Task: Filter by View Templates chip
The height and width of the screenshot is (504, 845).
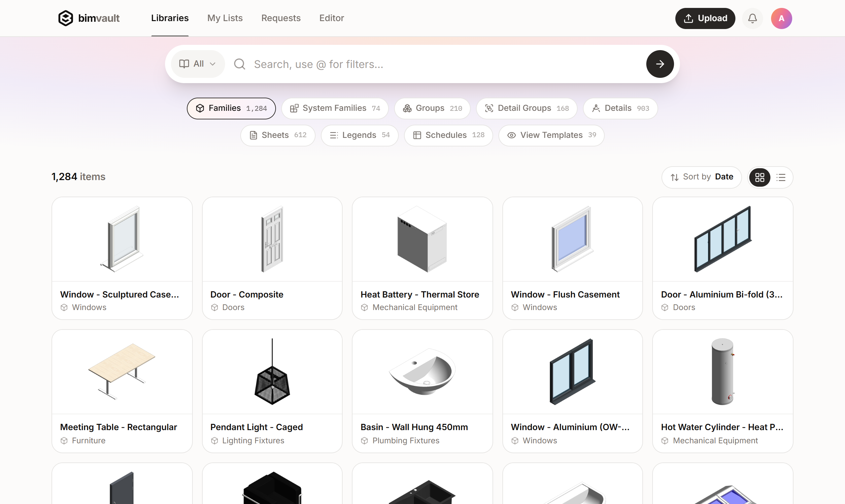Action: point(551,136)
